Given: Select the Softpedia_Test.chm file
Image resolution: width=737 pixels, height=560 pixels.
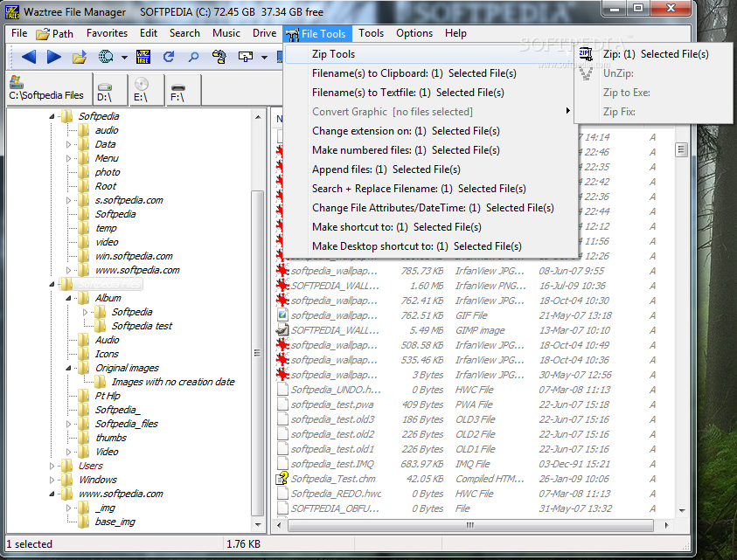Looking at the screenshot, I should point(333,479).
